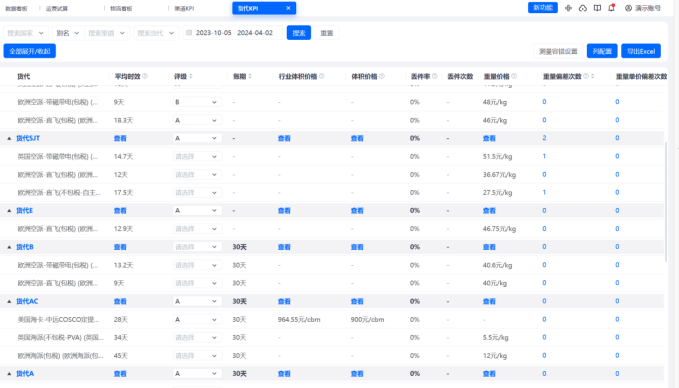Open rating dropdown showing B for 9天 row

(197, 102)
